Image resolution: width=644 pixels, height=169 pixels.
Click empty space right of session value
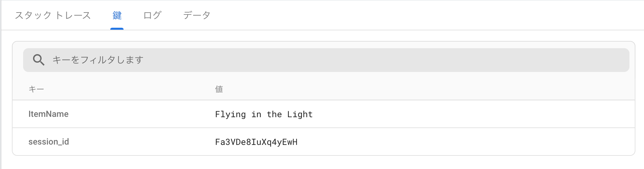click(x=462, y=142)
